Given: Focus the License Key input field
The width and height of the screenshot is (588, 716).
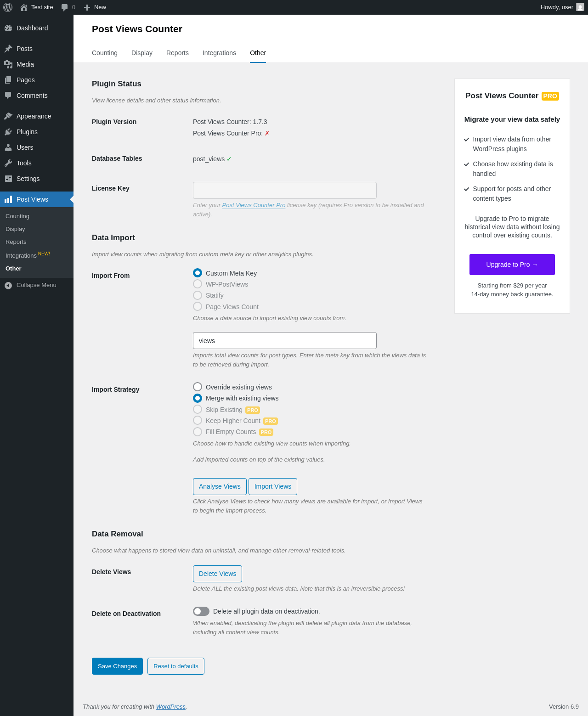Looking at the screenshot, I should coord(285,190).
